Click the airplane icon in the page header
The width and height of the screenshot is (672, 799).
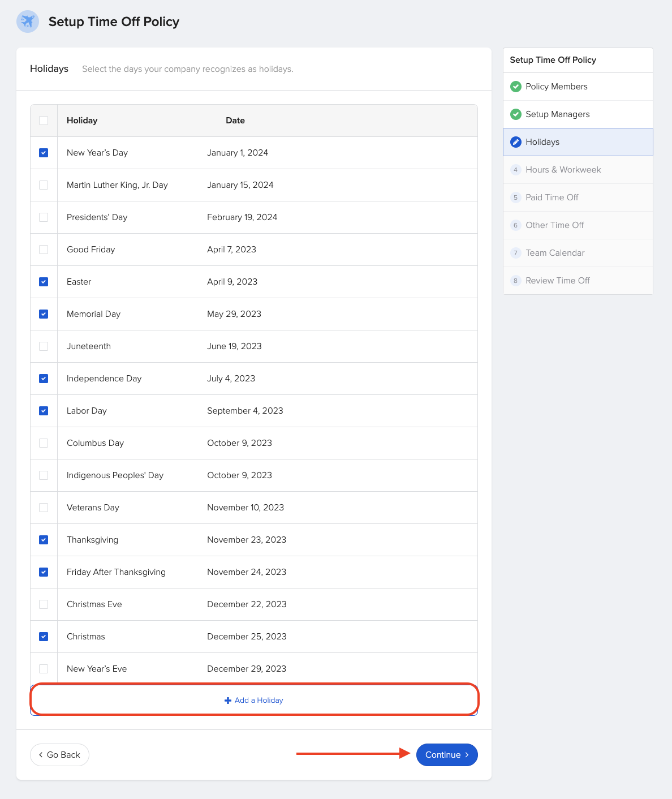[x=27, y=22]
